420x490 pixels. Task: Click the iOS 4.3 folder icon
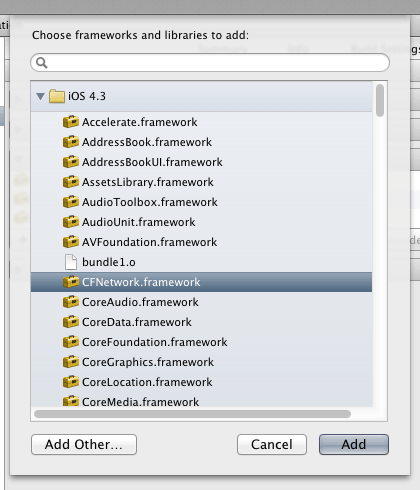57,96
